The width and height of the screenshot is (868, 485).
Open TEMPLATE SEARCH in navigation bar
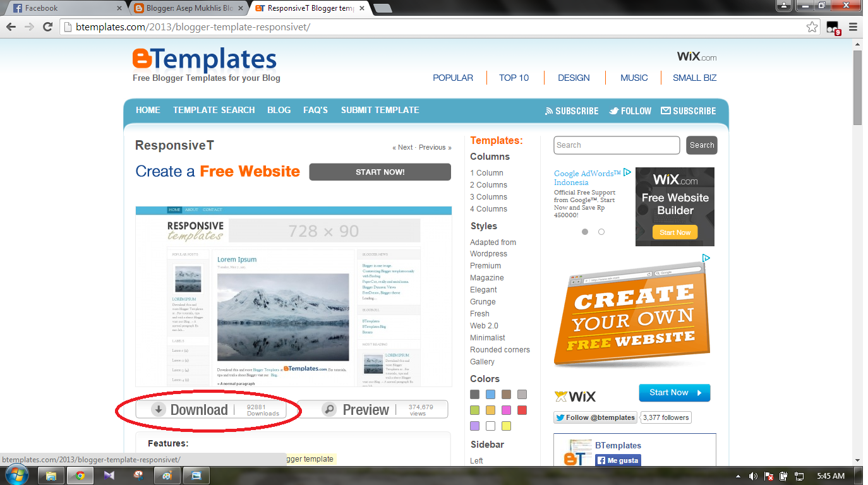tap(214, 110)
